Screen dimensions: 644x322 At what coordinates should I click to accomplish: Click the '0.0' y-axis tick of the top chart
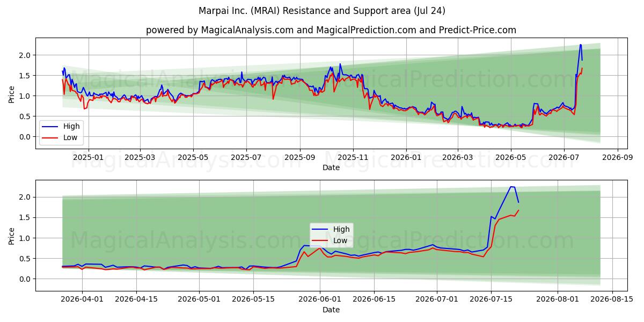click(26, 137)
